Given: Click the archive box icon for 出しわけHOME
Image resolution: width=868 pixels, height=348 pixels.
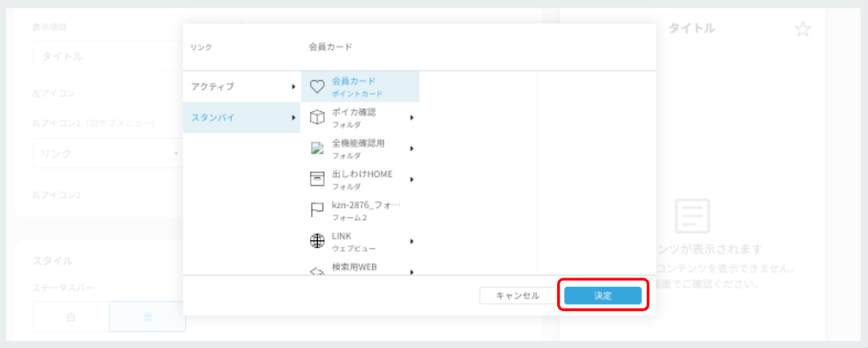Looking at the screenshot, I should click(317, 179).
